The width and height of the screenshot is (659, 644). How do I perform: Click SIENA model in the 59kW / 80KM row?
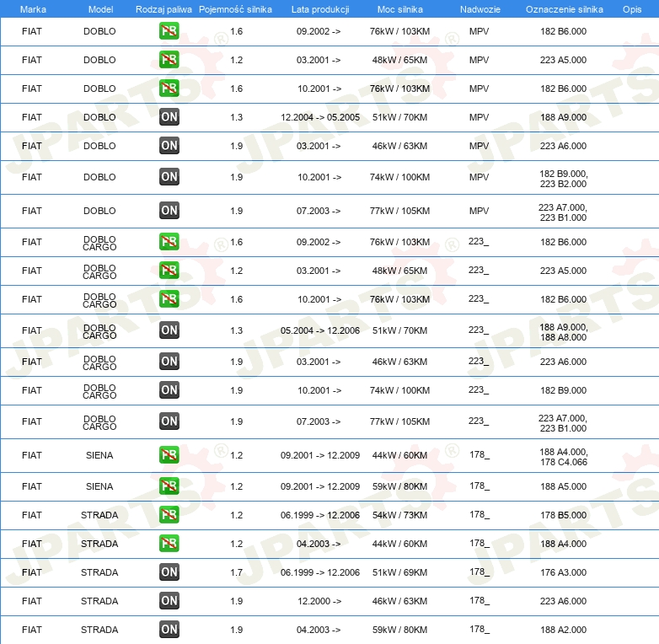tap(99, 486)
